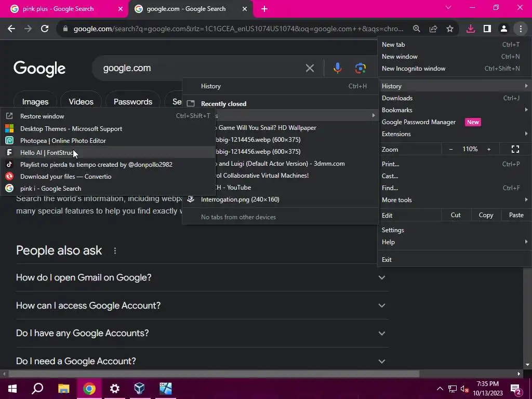Open VirtualBox cube icon in taskbar

pos(139,389)
